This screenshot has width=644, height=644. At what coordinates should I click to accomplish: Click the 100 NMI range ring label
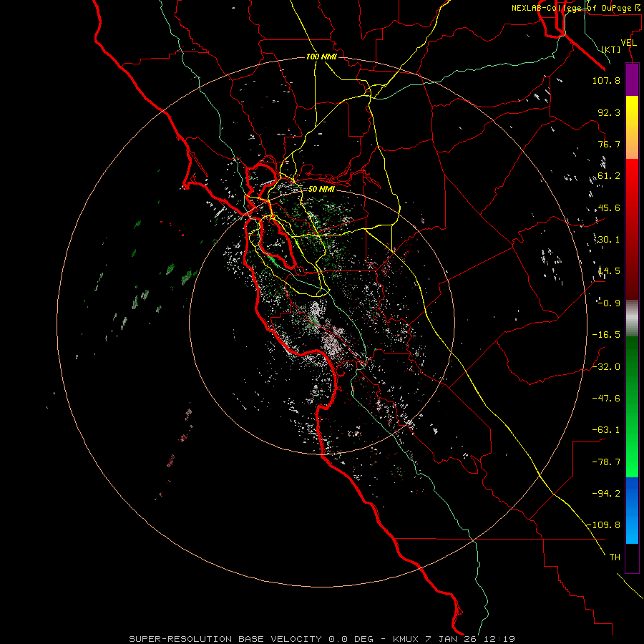click(321, 57)
